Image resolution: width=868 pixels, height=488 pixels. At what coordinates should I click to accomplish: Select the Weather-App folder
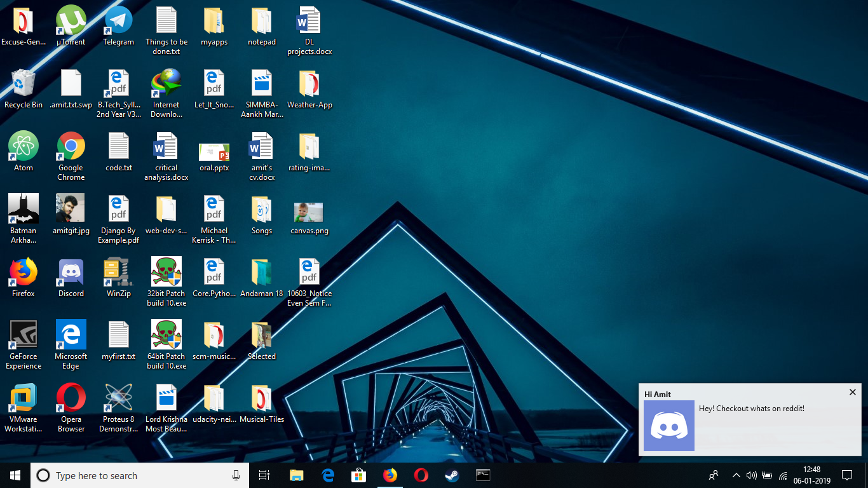click(309, 89)
